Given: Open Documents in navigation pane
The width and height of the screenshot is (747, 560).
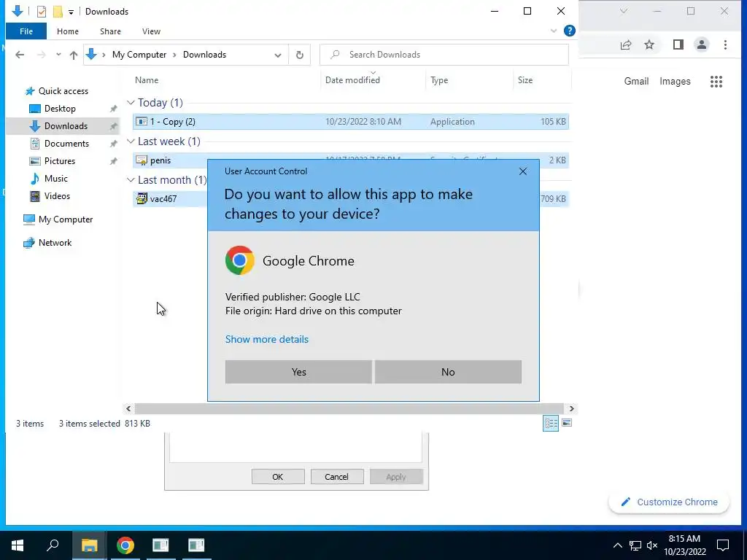Looking at the screenshot, I should pyautogui.click(x=66, y=144).
